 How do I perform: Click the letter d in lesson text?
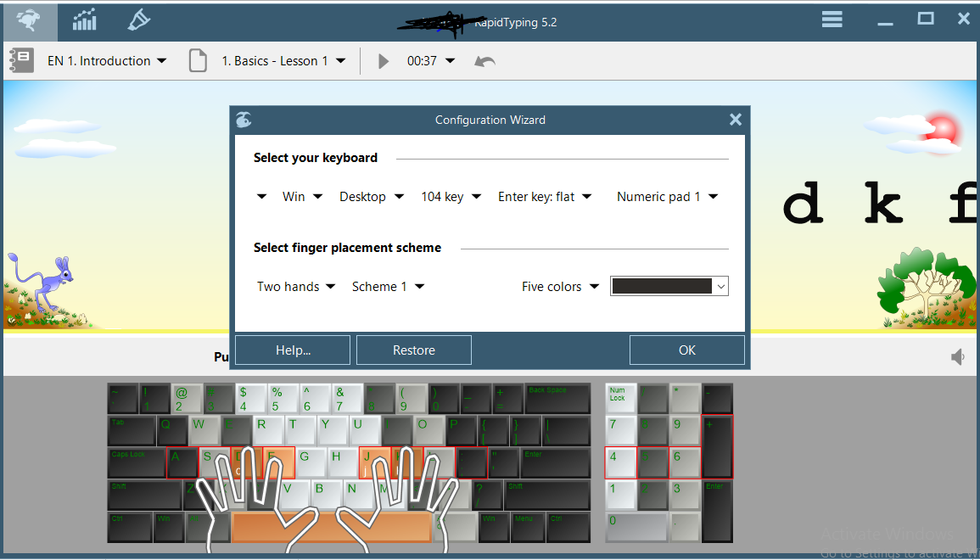pos(804,203)
